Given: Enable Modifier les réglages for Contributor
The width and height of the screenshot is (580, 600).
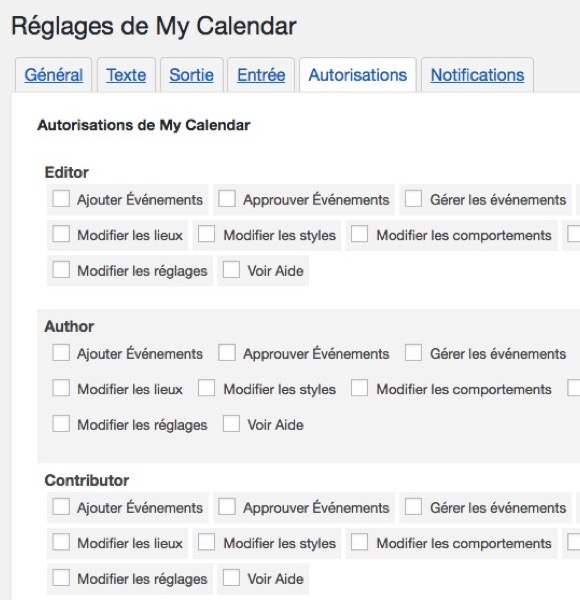Looking at the screenshot, I should (x=61, y=578).
